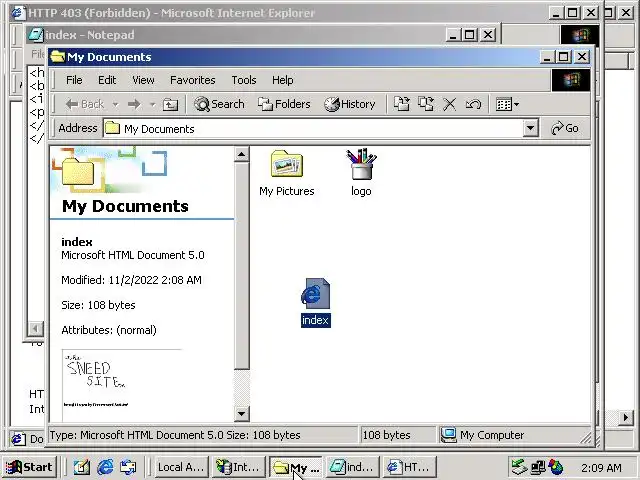The width and height of the screenshot is (640, 480).
Task: Open the History pane
Action: [x=350, y=104]
